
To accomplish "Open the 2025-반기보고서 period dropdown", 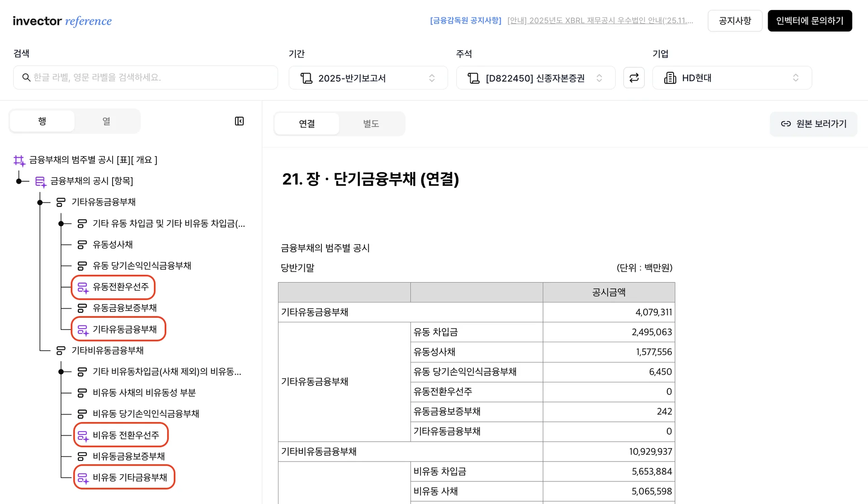I will pyautogui.click(x=368, y=78).
